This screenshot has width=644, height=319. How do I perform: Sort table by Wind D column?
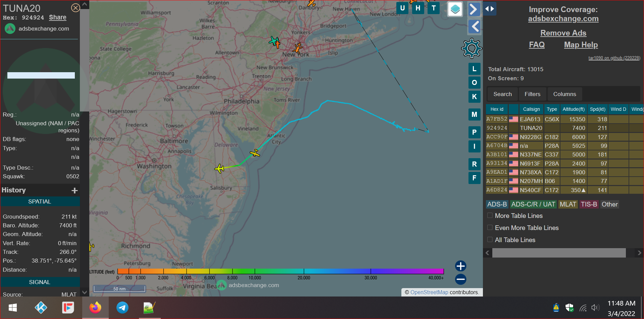point(618,109)
